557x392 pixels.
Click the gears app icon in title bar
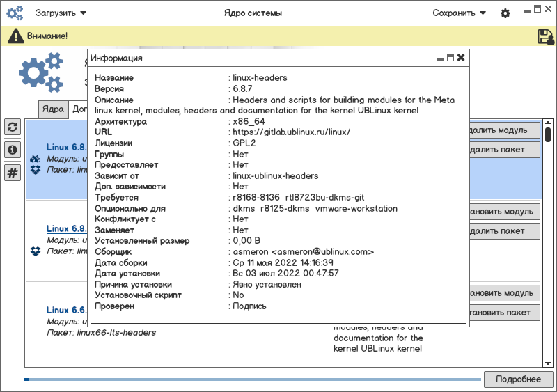pyautogui.click(x=15, y=13)
